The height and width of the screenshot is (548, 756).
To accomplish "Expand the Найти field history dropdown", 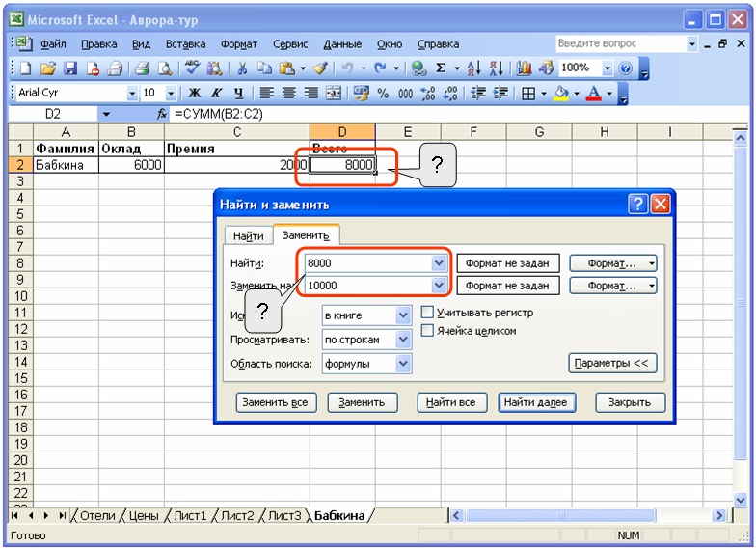I will pos(438,263).
